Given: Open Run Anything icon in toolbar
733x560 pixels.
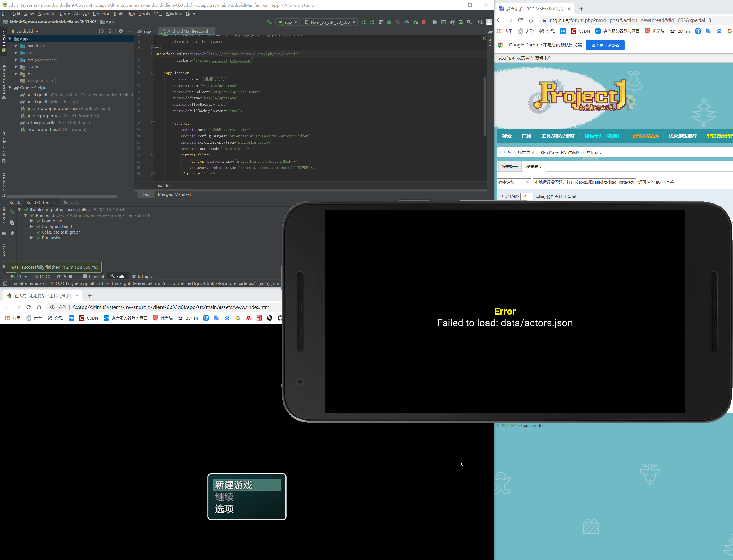Looking at the screenshot, I should 444,22.
